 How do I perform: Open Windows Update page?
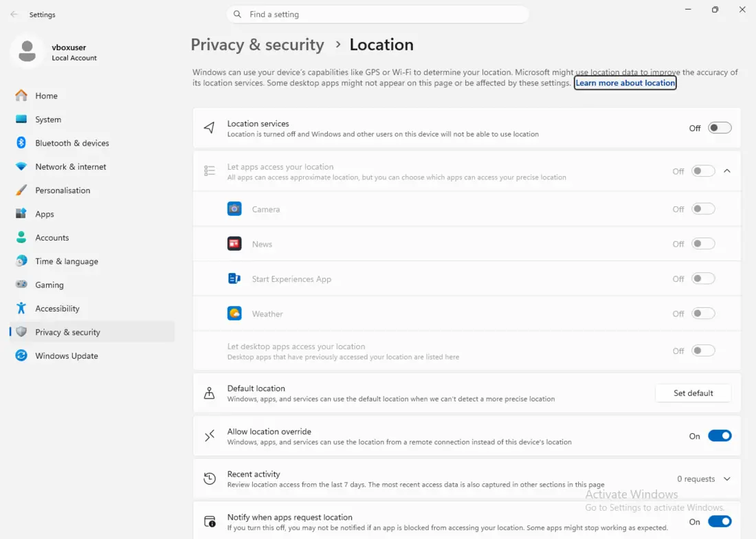tap(92, 355)
